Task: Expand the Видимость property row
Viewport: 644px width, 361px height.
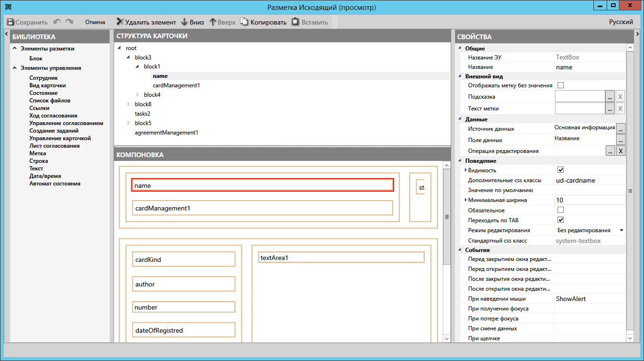Action: (x=466, y=170)
